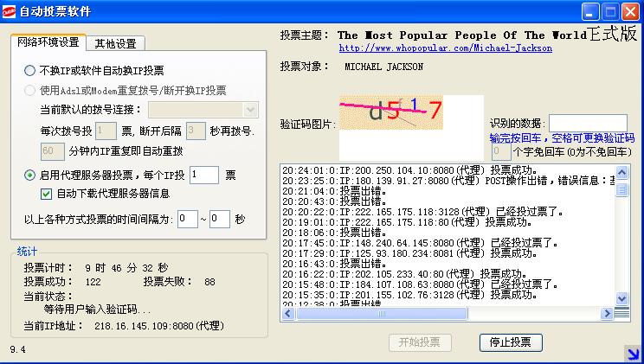Click the 识别的数据 captcha input field
Image resolution: width=644 pixels, height=364 pixels.
point(588,123)
